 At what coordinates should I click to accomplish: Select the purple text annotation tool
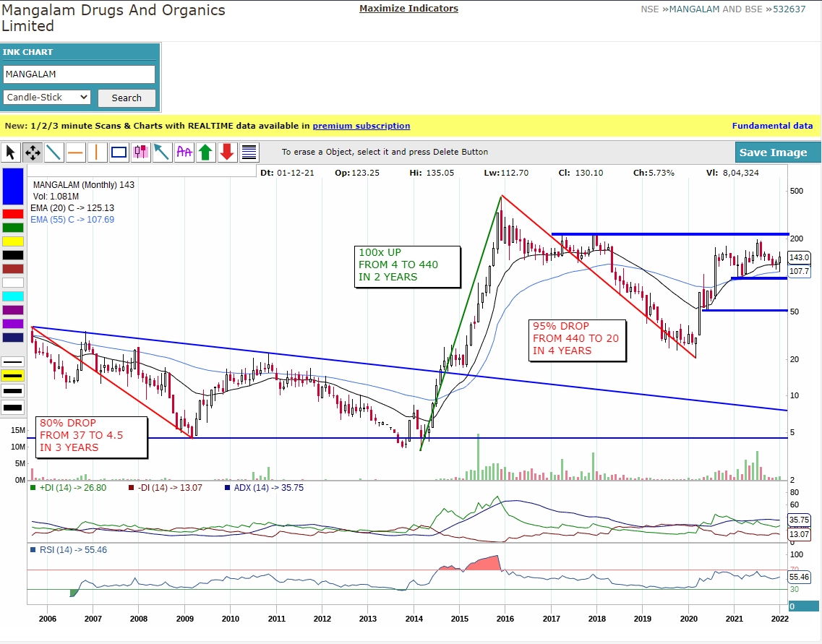pos(184,153)
